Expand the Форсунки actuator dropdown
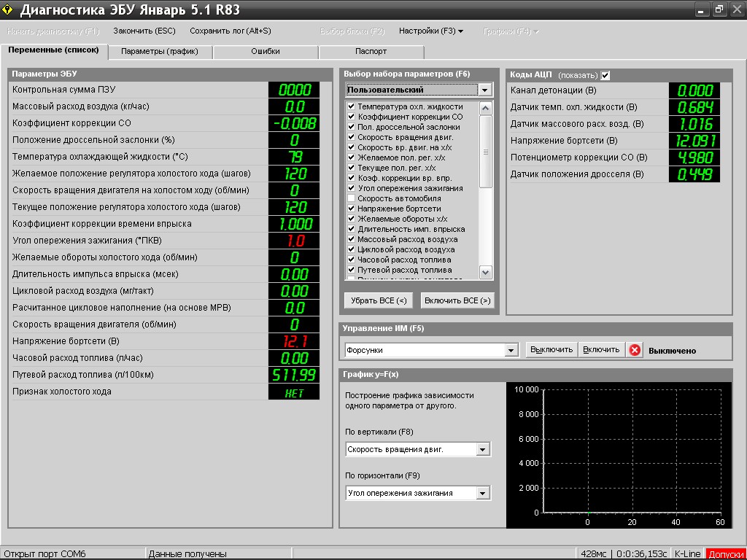This screenshot has width=747, height=560. click(511, 350)
